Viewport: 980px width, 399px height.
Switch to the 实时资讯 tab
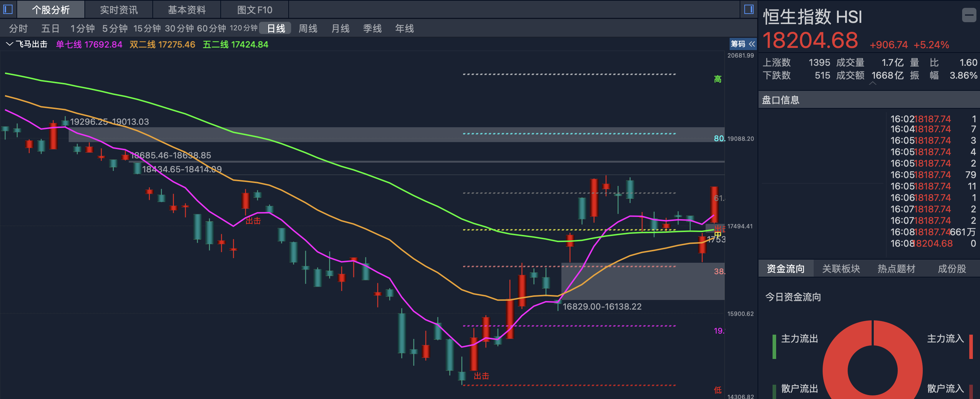tap(119, 10)
